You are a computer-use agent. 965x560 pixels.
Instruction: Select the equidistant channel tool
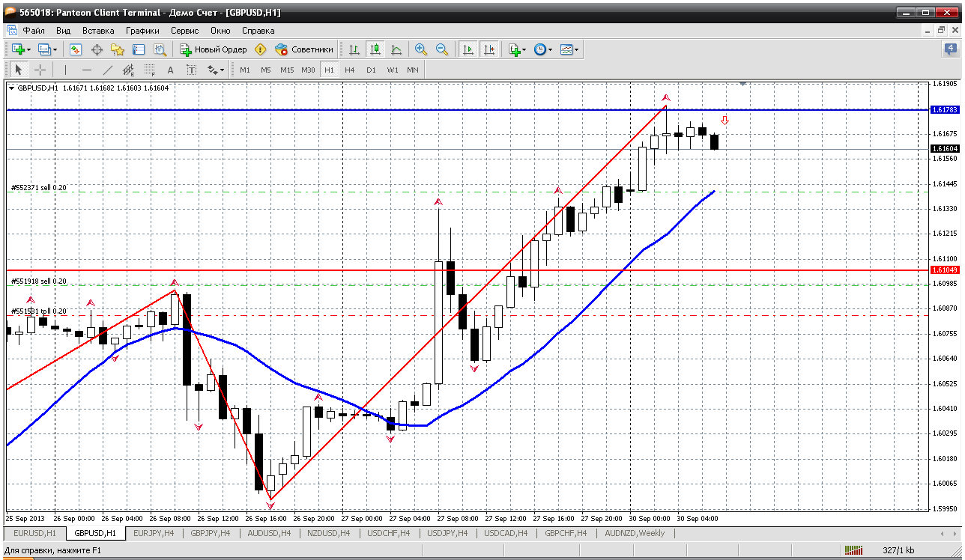pyautogui.click(x=128, y=70)
